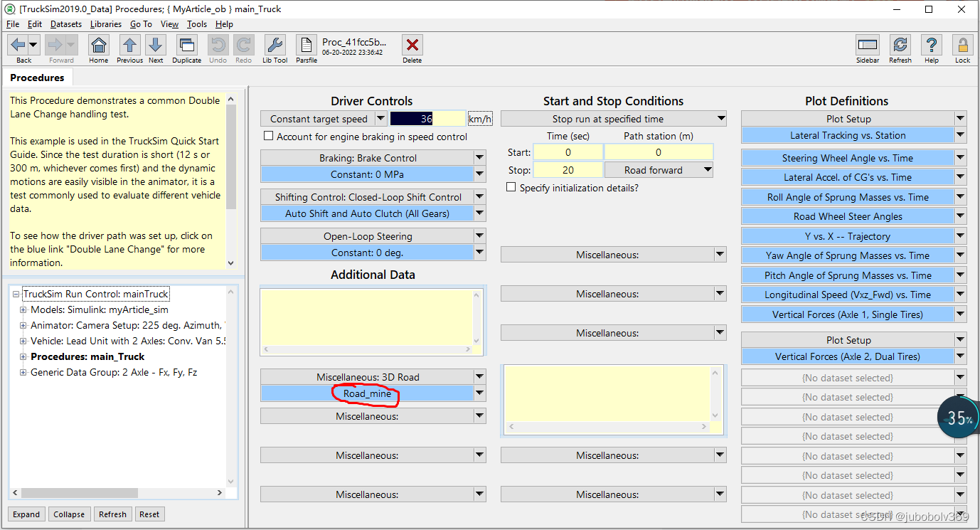Viewport: 980px width, 530px height.
Task: Click the Start time field showing 0
Action: click(568, 152)
